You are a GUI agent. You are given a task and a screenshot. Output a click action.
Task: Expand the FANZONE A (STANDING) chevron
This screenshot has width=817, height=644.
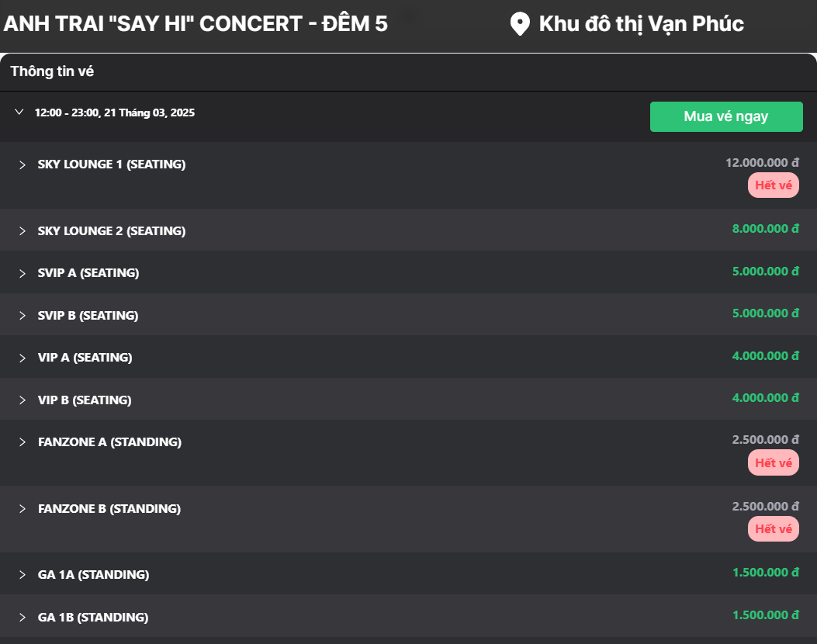(x=23, y=442)
